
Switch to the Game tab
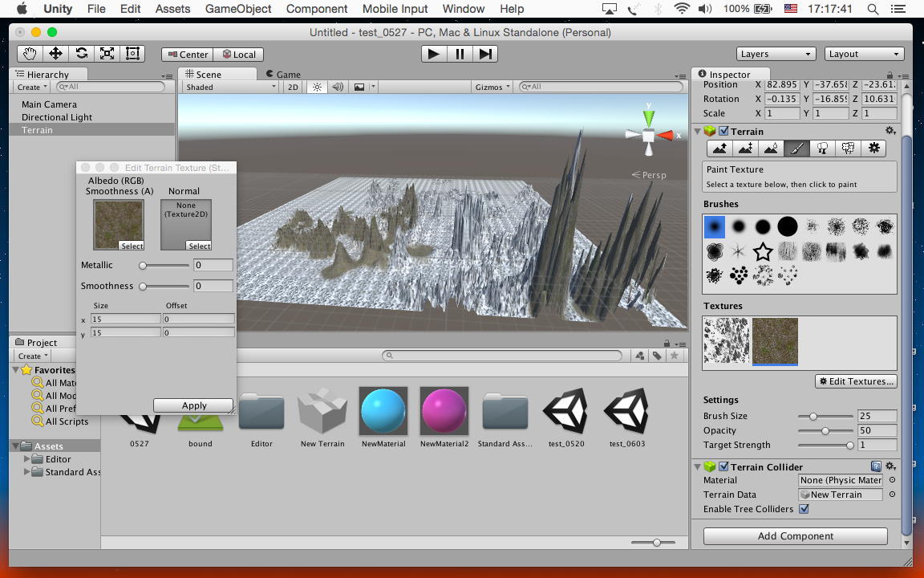[283, 74]
